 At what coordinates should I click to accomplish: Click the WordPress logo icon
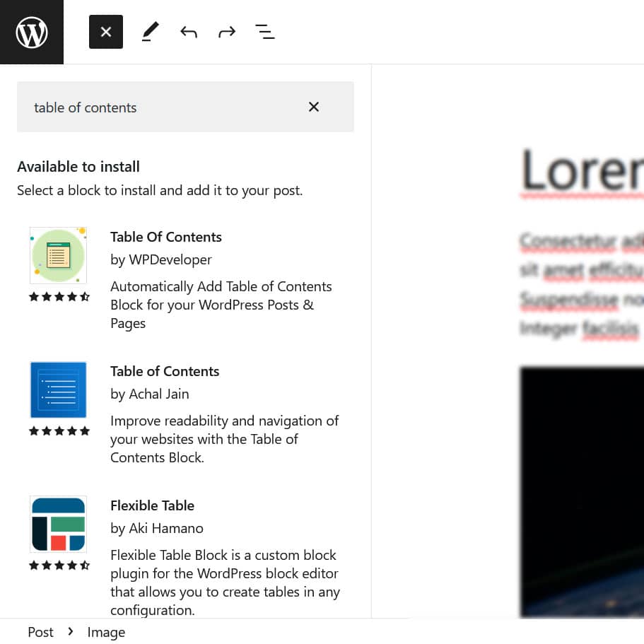pos(32,32)
